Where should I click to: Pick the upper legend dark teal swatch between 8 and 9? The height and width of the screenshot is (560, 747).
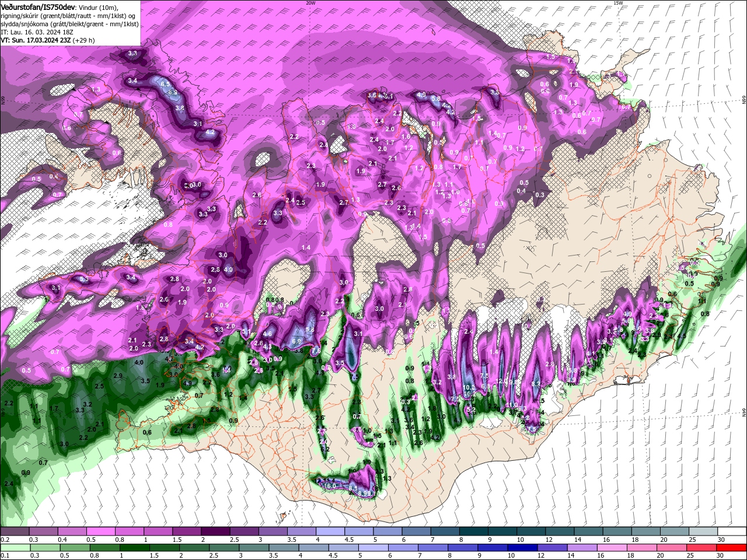pos(473,532)
